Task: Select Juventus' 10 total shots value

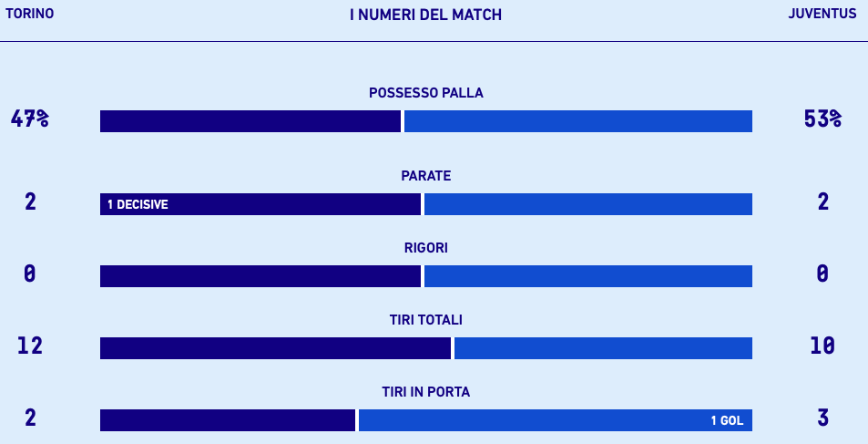Action: 822,346
